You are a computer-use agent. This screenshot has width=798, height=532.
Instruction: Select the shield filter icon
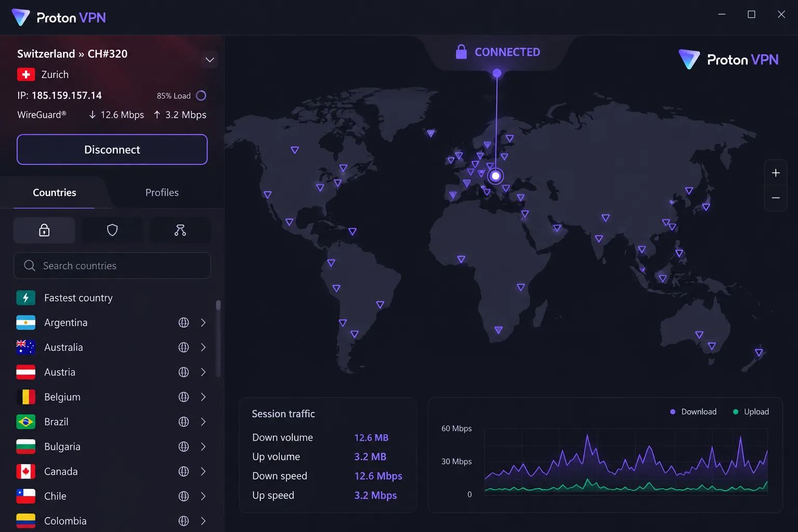point(112,230)
